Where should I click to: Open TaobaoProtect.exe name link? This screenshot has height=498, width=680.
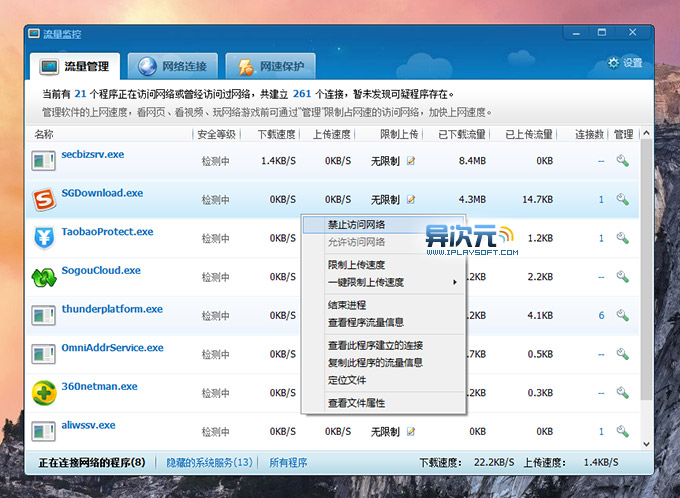(x=108, y=232)
